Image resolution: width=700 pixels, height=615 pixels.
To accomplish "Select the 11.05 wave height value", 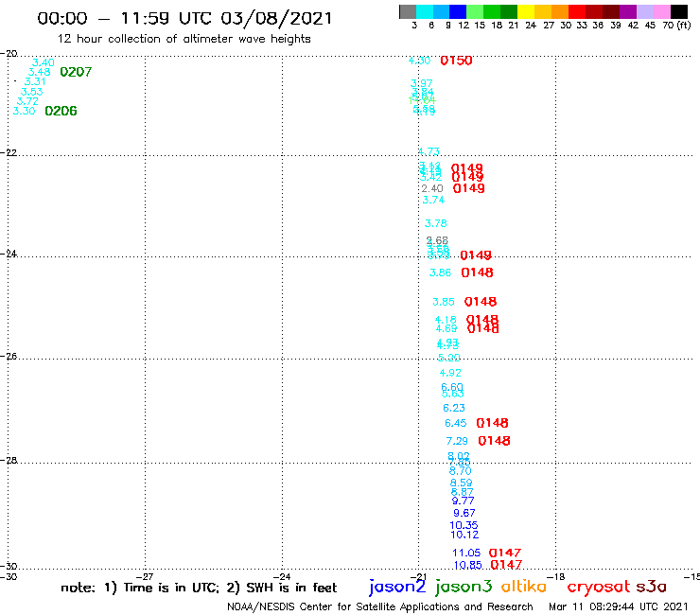I will (466, 553).
